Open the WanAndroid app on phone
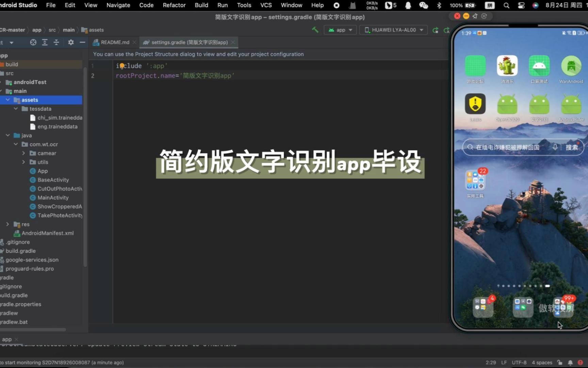Viewport: 588px width, 368px height. click(x=571, y=65)
